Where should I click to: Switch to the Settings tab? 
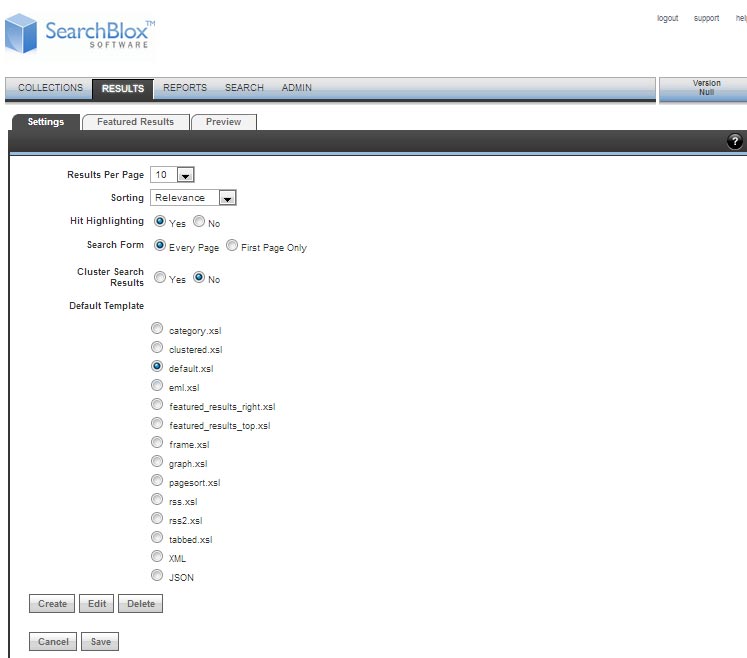pos(46,122)
